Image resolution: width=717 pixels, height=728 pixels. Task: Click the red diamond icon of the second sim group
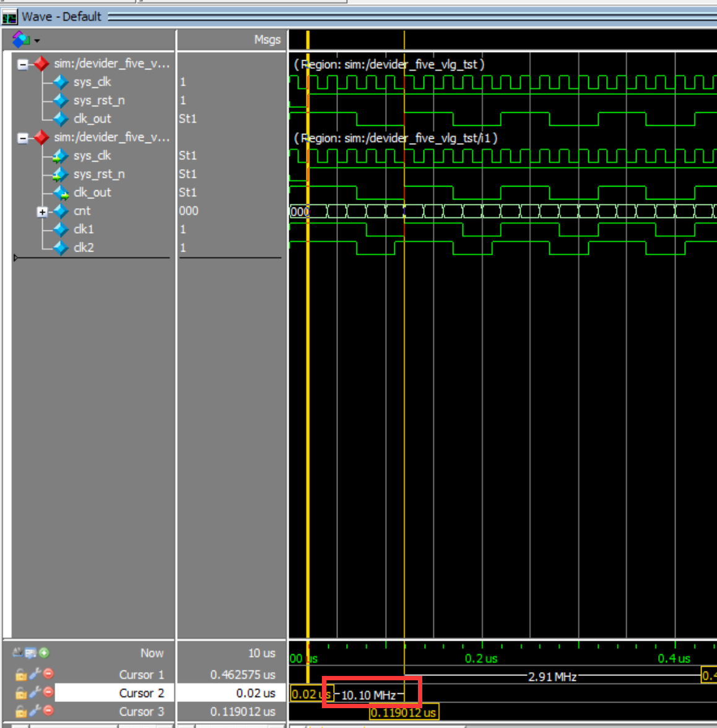point(41,138)
